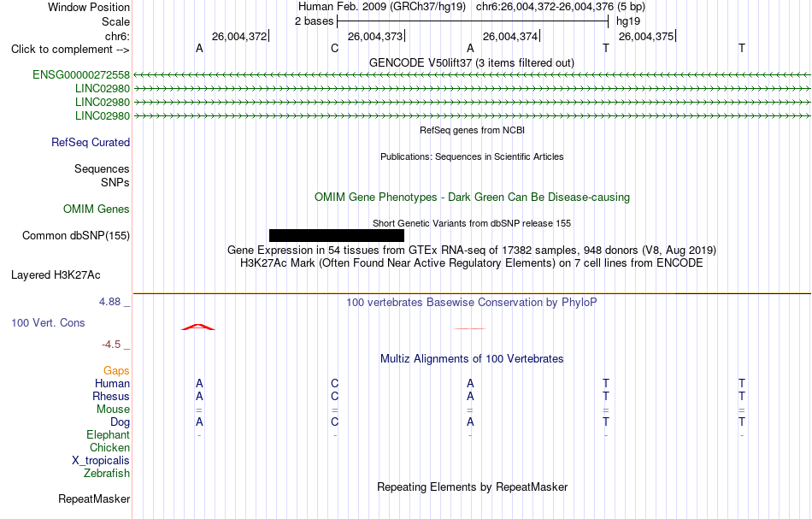Image resolution: width=812 pixels, height=519 pixels.
Task: Click the X_tropicalis alignment row label
Action: [x=101, y=461]
